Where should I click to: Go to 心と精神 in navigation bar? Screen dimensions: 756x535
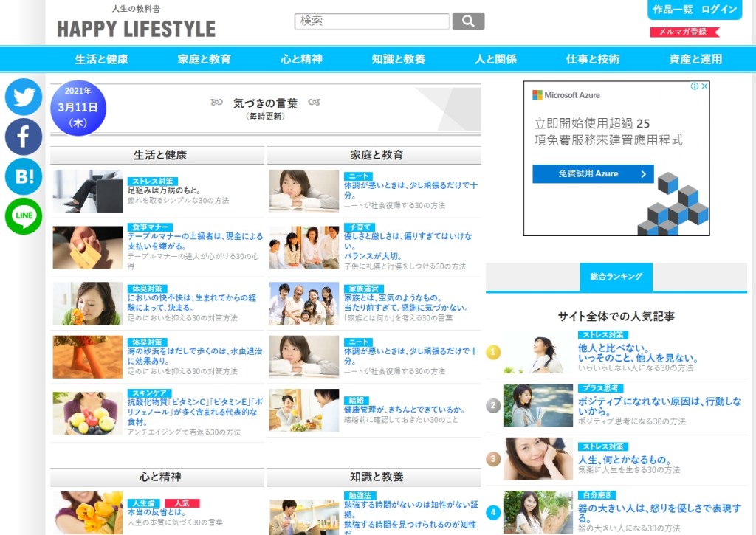301,59
